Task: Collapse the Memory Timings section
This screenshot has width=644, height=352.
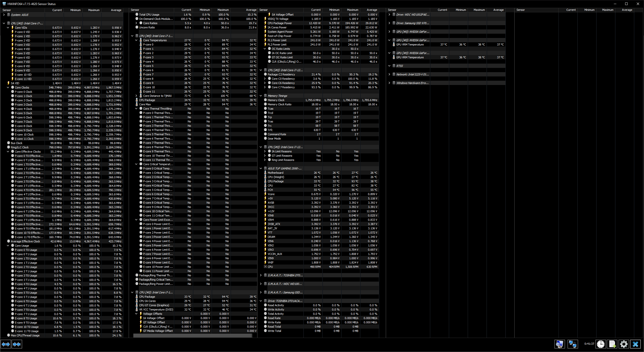Action: (x=261, y=96)
